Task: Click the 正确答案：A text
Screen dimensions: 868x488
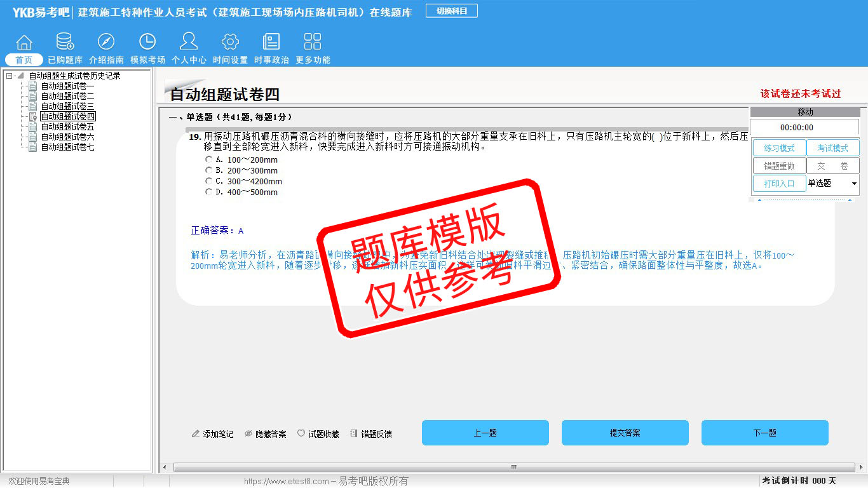Action: point(217,231)
